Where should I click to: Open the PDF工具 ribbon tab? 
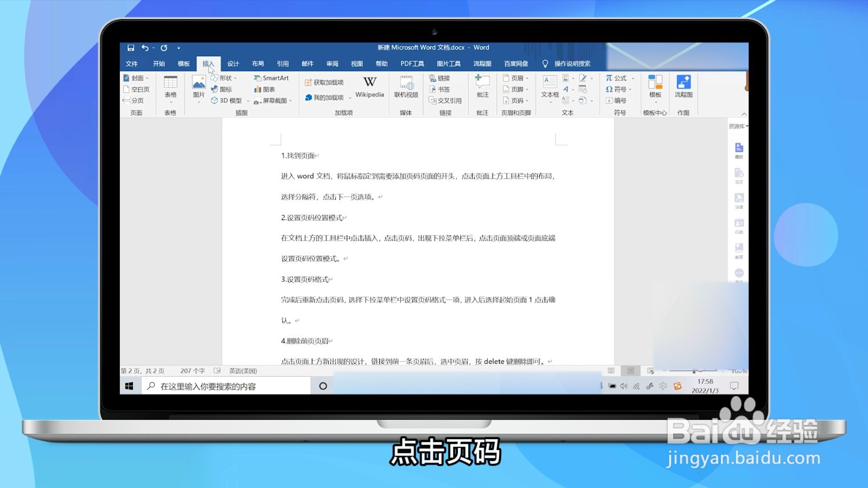[412, 64]
